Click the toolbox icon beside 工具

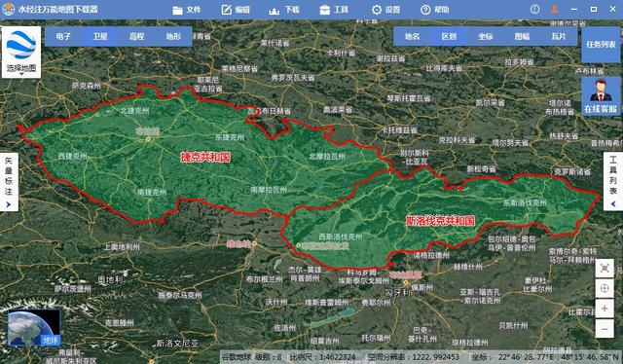324,10
